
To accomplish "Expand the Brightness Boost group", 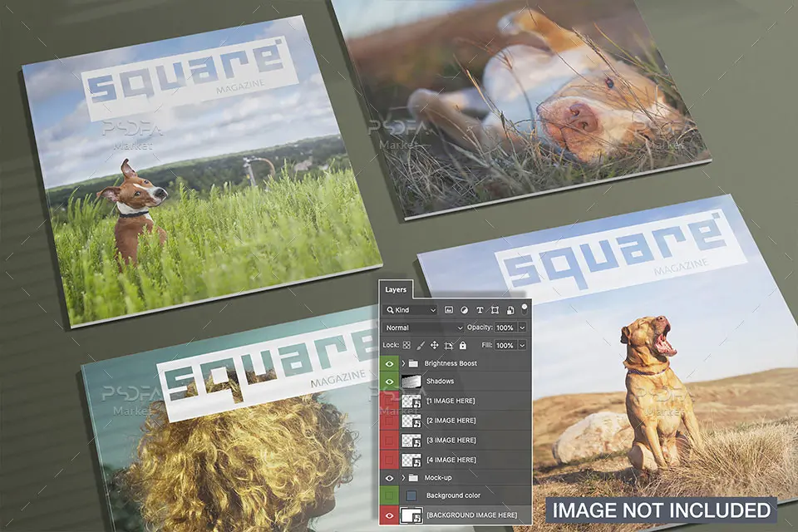I will [x=403, y=363].
